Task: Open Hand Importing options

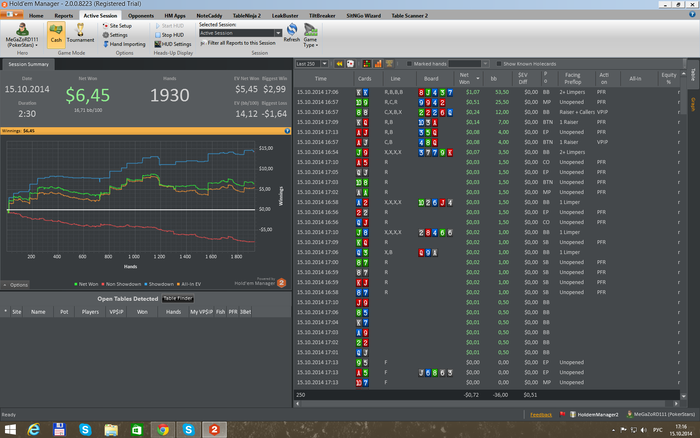Action: (x=125, y=44)
